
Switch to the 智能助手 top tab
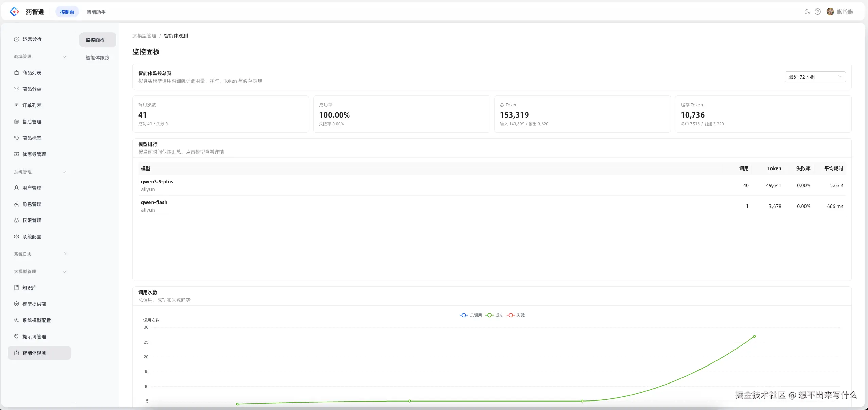tap(96, 12)
